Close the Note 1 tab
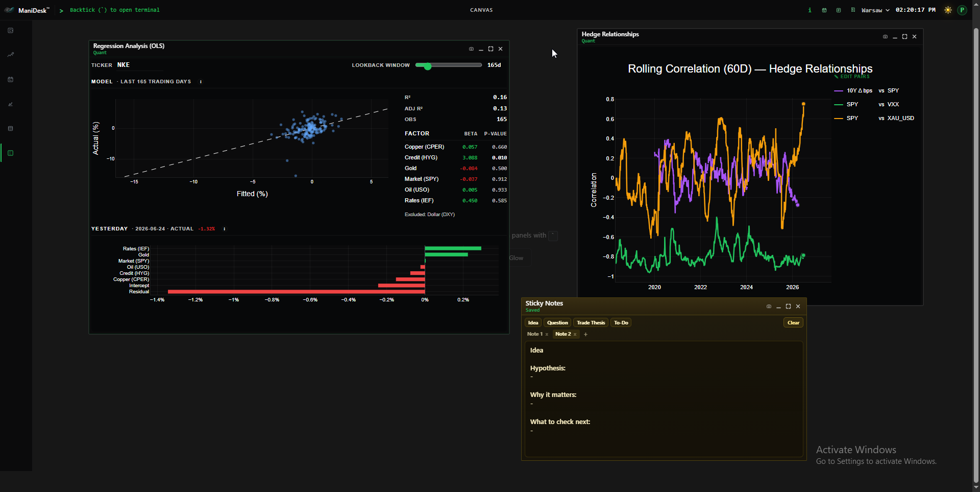 point(547,335)
